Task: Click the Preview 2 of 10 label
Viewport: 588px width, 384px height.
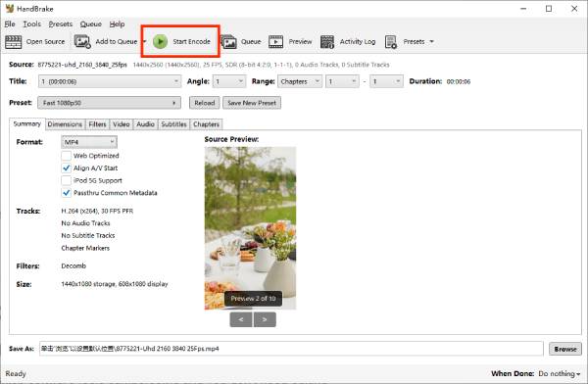Action: (253, 299)
